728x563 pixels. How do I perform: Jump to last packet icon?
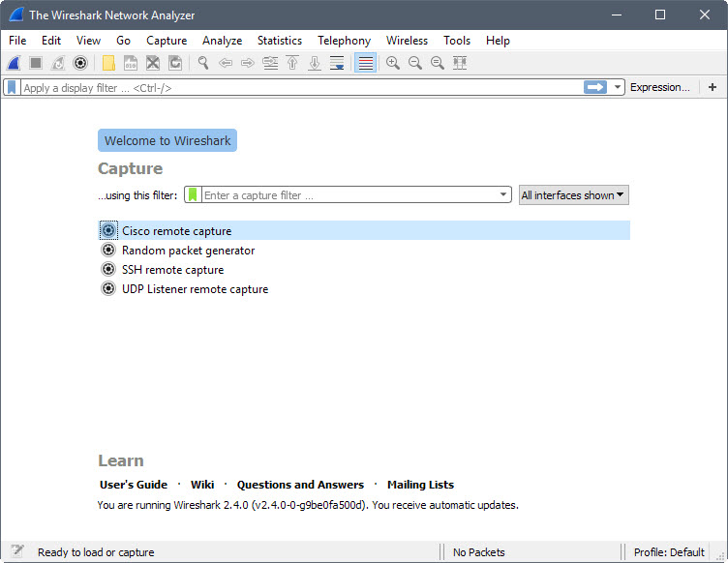pyautogui.click(x=315, y=63)
